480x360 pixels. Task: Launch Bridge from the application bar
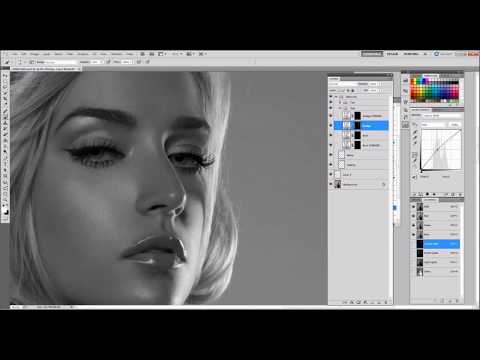pos(143,54)
